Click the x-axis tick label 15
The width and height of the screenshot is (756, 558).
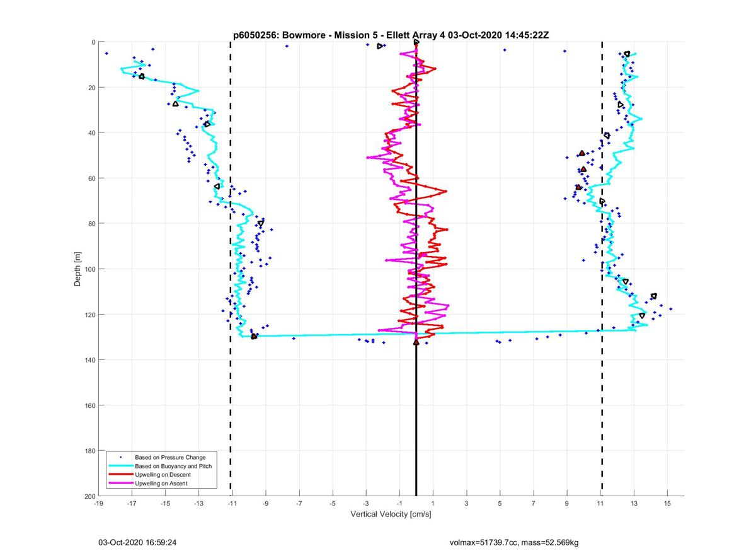point(667,504)
